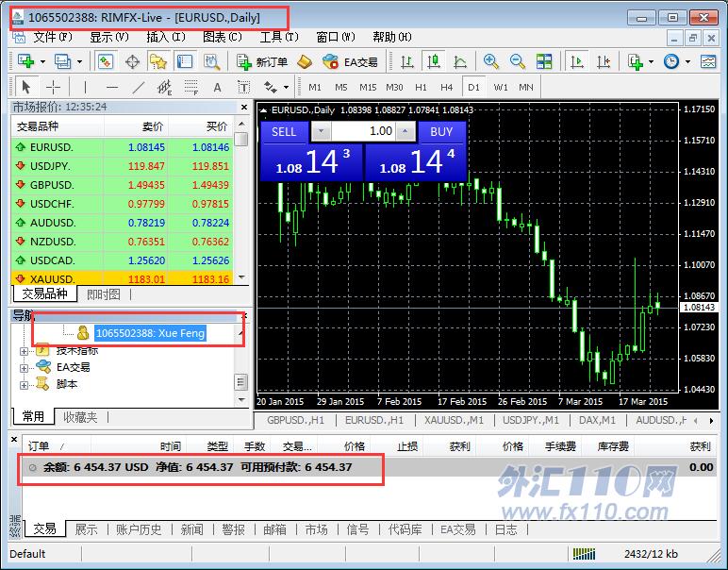Switch to bar chart icon
The width and height of the screenshot is (728, 570).
[407, 61]
